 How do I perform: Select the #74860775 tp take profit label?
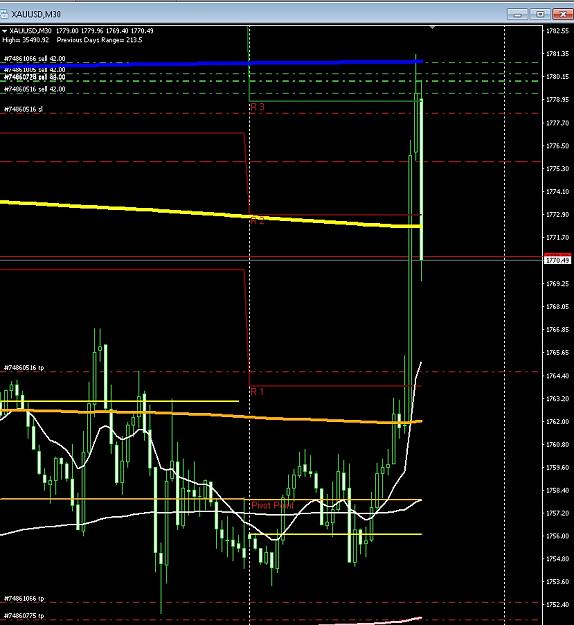pyautogui.click(x=24, y=616)
